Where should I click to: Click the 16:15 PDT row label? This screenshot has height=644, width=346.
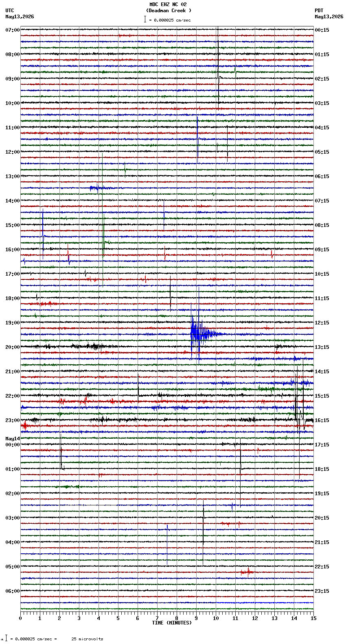pos(322,420)
